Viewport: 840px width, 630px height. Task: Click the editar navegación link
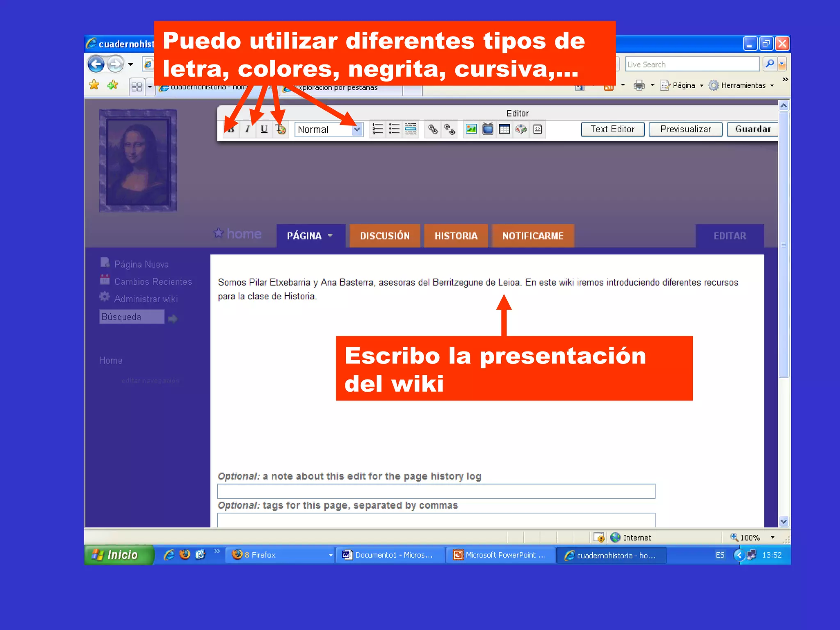(151, 381)
